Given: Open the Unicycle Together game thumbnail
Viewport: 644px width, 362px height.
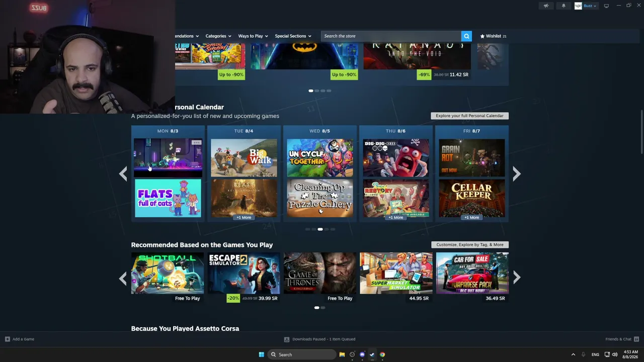Looking at the screenshot, I should point(319,158).
